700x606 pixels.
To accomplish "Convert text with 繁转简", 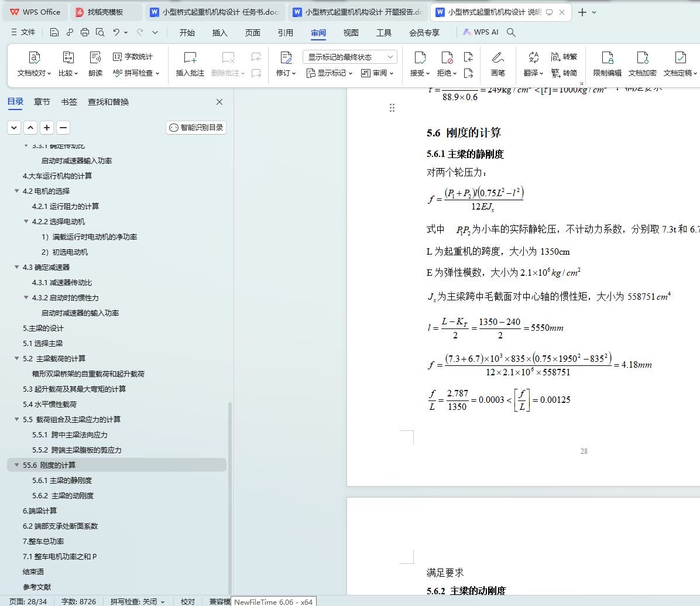I will point(564,73).
